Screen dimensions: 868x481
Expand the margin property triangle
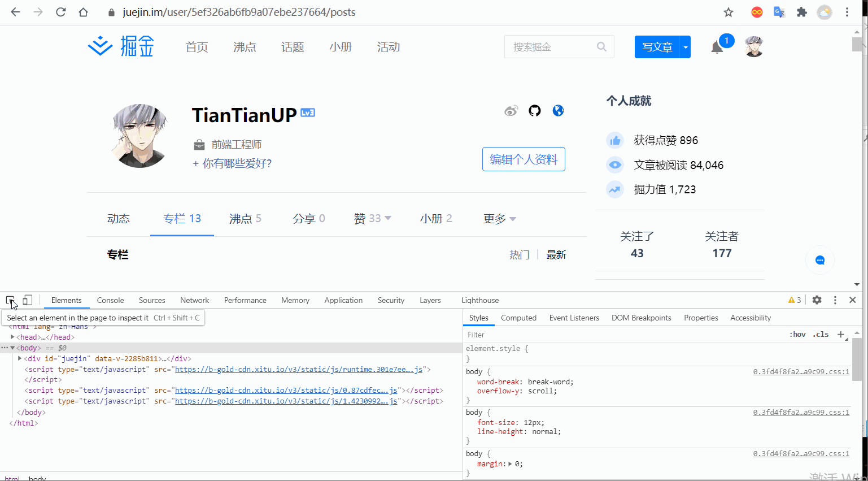click(510, 464)
